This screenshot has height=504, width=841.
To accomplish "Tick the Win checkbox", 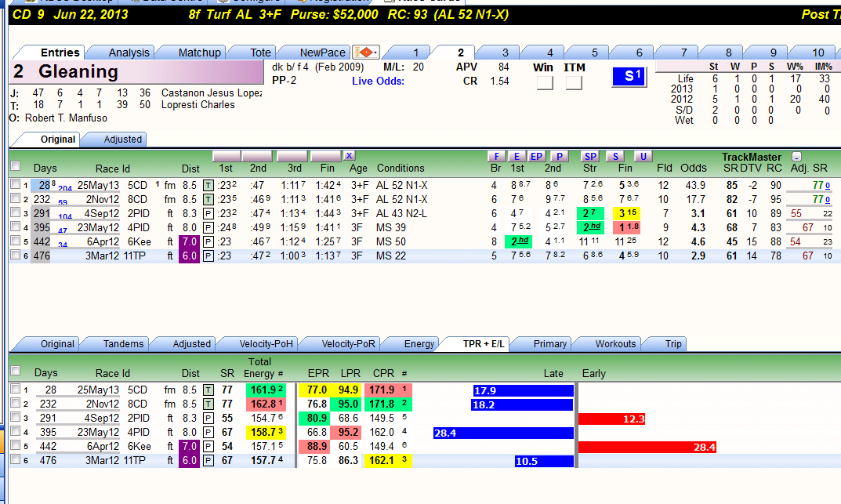I will click(545, 82).
